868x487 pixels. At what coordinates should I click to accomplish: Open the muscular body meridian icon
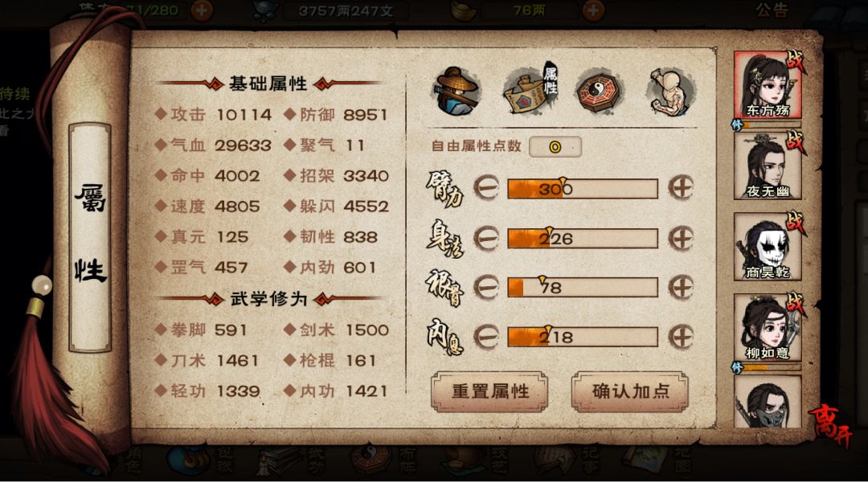[671, 92]
